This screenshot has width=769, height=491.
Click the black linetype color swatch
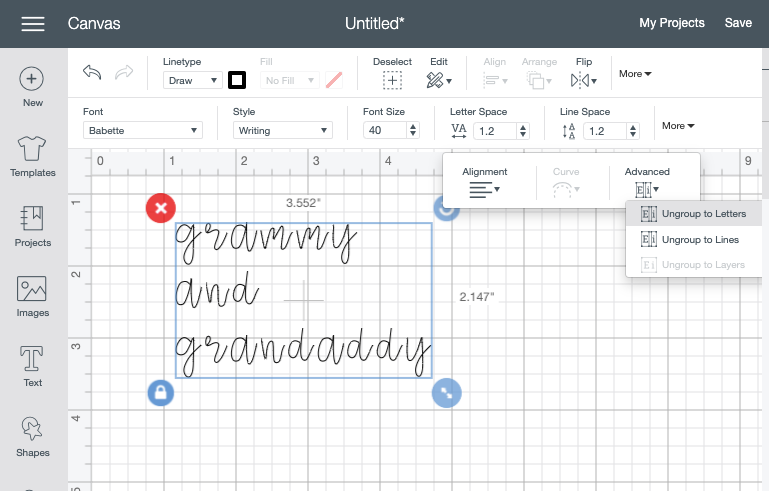(x=237, y=80)
